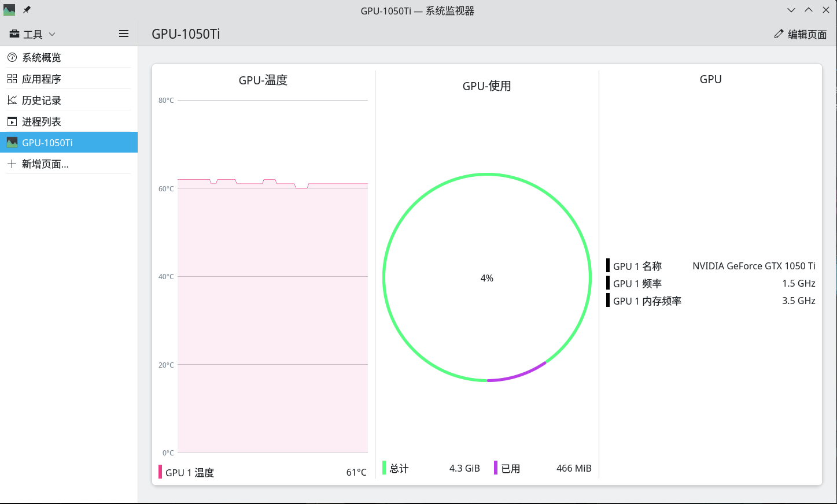837x504 pixels.
Task: Open the hamburger menu icon
Action: pyautogui.click(x=124, y=34)
